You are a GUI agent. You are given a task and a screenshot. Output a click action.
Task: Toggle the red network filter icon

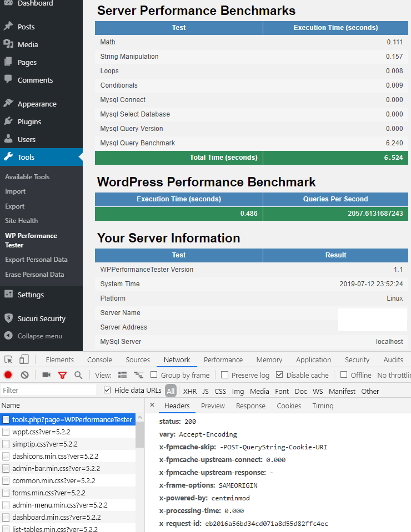[62, 375]
